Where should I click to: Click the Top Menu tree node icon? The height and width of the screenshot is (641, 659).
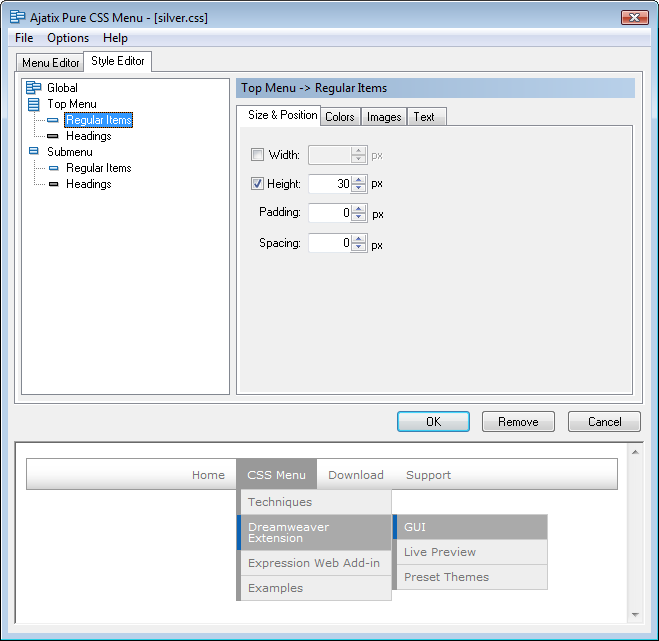pyautogui.click(x=34, y=104)
